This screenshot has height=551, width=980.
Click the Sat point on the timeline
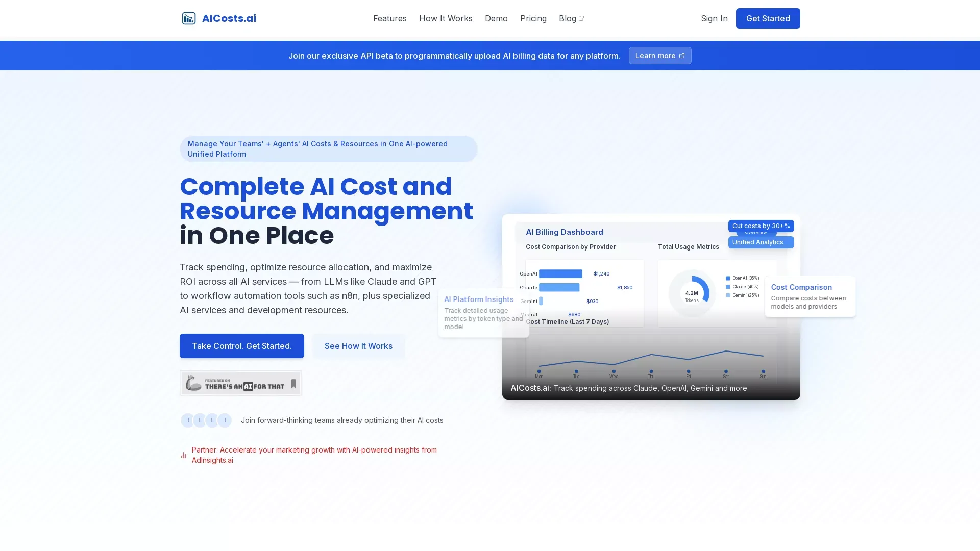coord(726,371)
